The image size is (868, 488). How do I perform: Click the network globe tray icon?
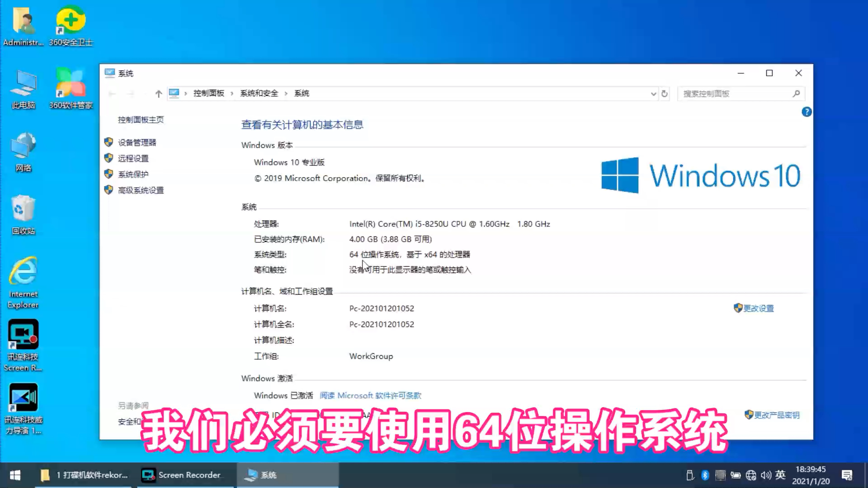750,475
